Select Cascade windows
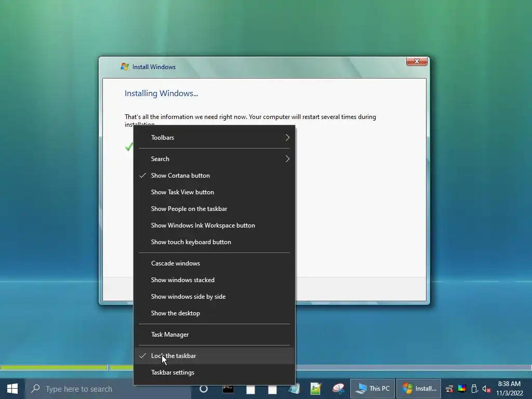Image resolution: width=532 pixels, height=399 pixels. click(215, 263)
